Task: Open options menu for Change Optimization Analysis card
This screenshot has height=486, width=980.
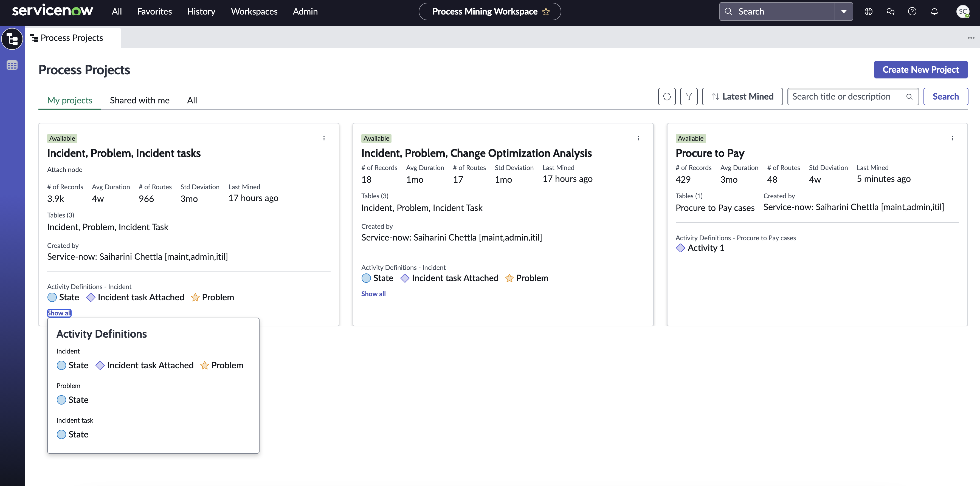Action: [x=638, y=139]
